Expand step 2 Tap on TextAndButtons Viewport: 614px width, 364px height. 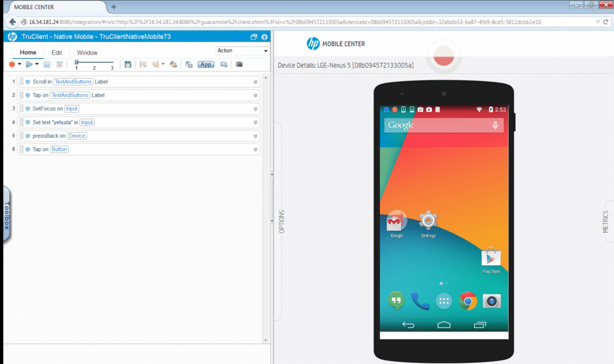pos(255,95)
